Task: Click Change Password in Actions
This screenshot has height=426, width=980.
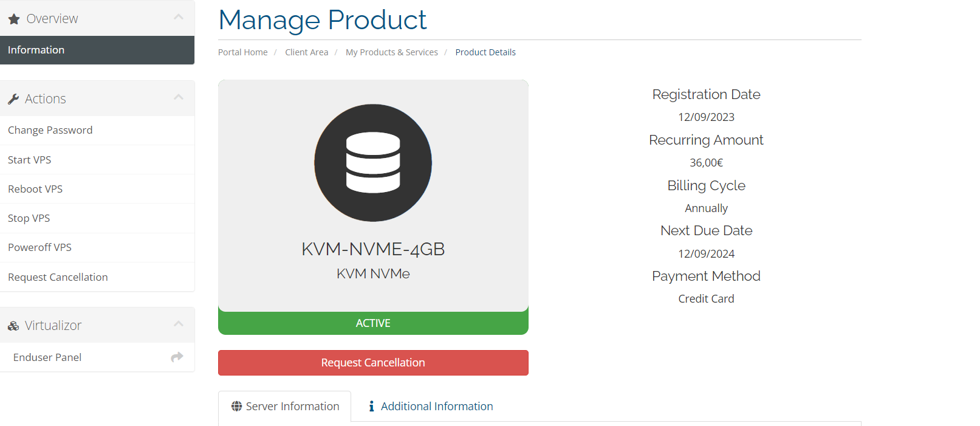Action: [x=50, y=130]
